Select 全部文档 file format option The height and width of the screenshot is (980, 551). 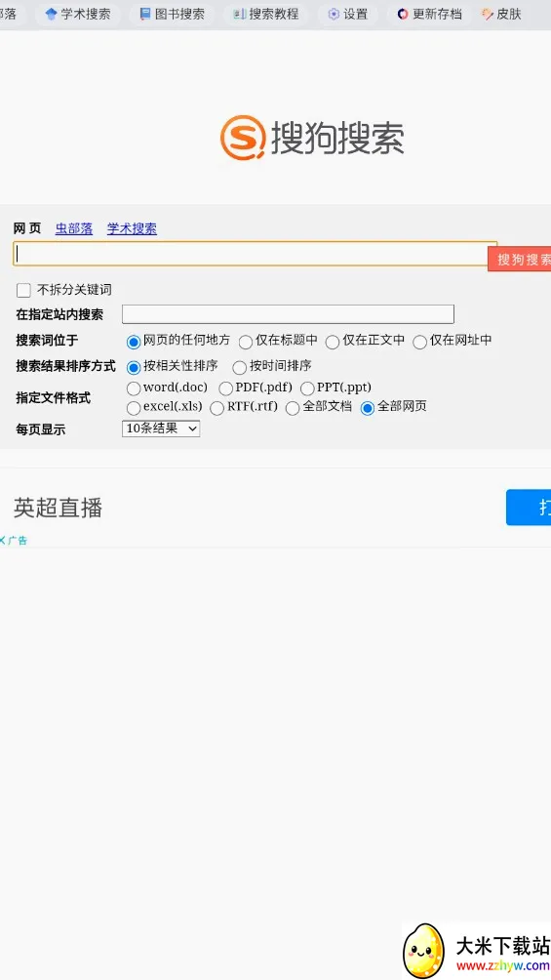point(293,408)
